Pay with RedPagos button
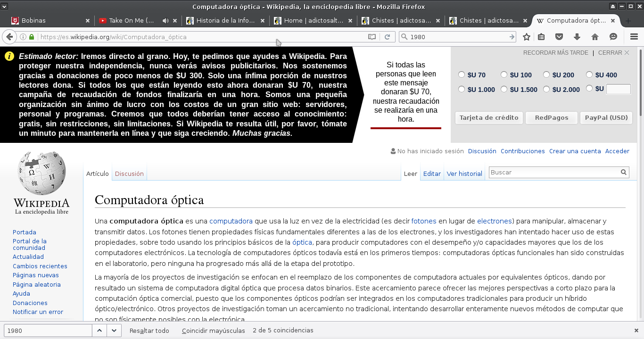 (552, 118)
